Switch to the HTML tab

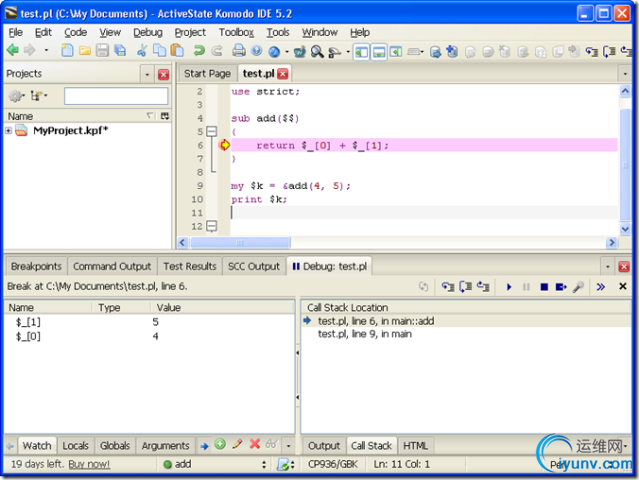click(x=415, y=446)
